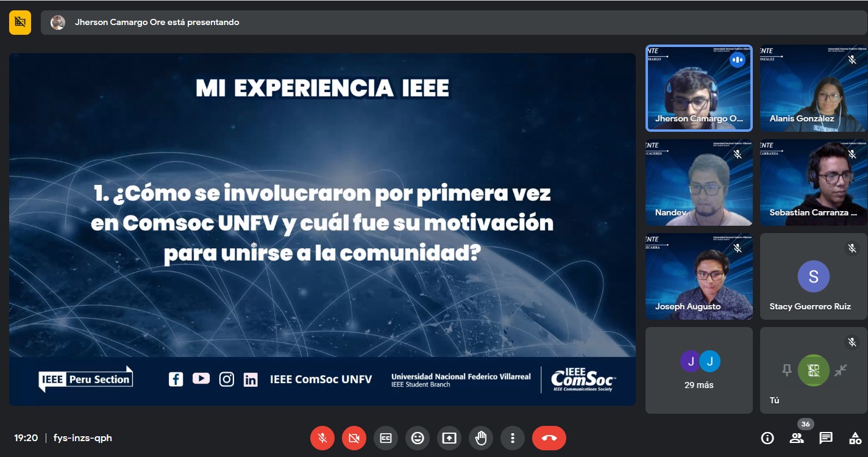Open meeting details info icon
This screenshot has height=457, width=868.
[x=767, y=438]
